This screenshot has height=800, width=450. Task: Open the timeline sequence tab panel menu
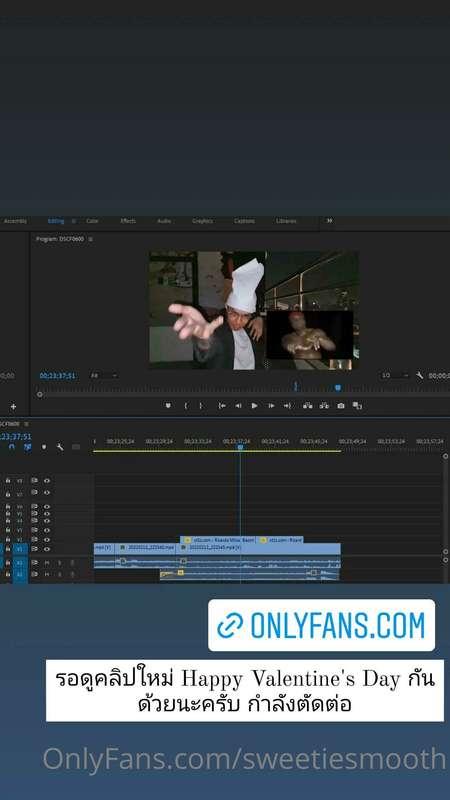(27, 423)
